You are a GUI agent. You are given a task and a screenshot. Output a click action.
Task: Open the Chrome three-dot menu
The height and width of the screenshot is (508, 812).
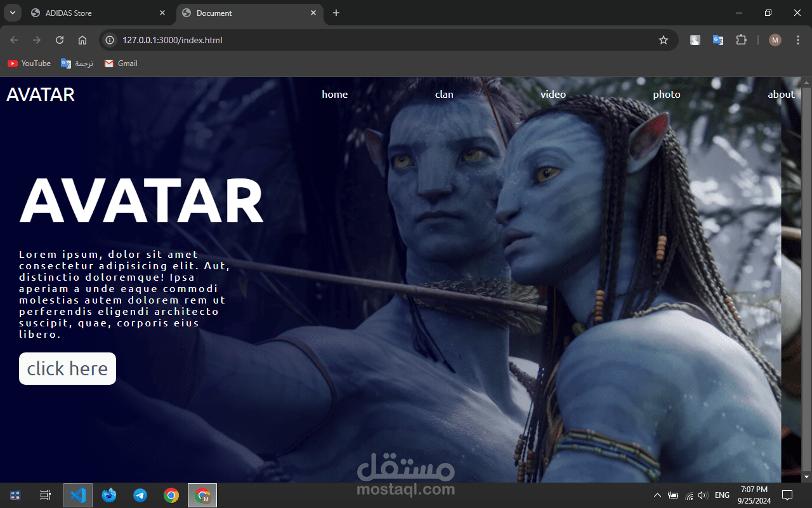797,40
